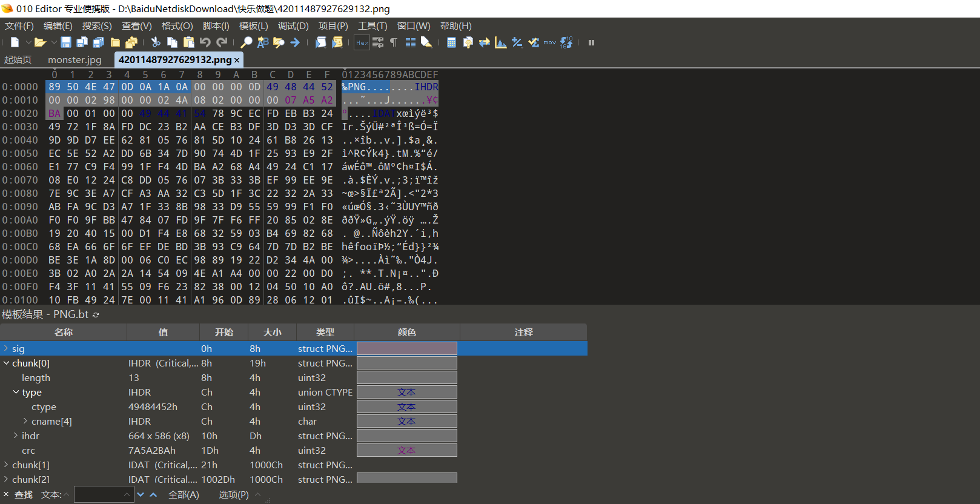
Task: Click the Histogram chart icon
Action: 500,42
